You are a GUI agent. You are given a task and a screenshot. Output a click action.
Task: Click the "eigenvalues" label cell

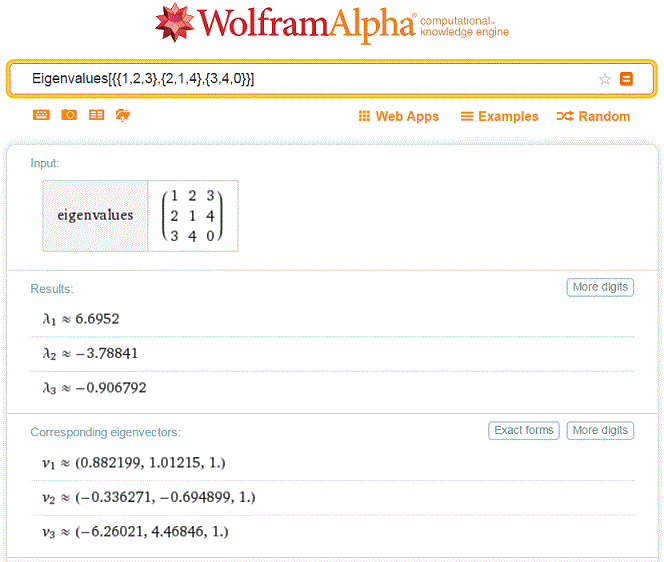pos(95,216)
